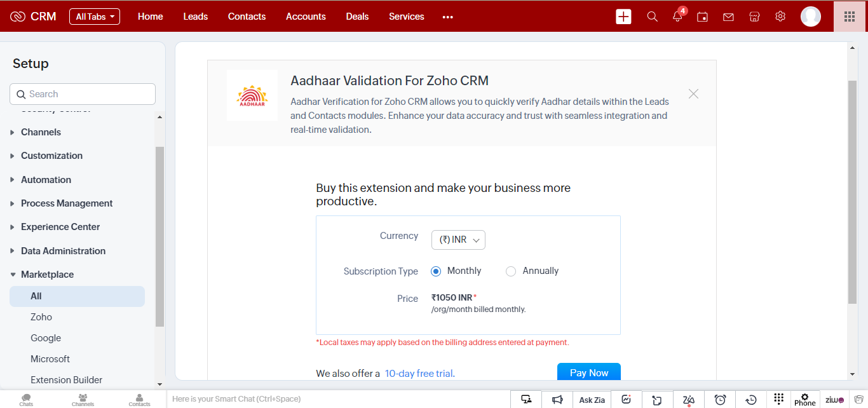Viewport: 868px width, 408px height.
Task: Open the recent items history icon
Action: (751, 400)
